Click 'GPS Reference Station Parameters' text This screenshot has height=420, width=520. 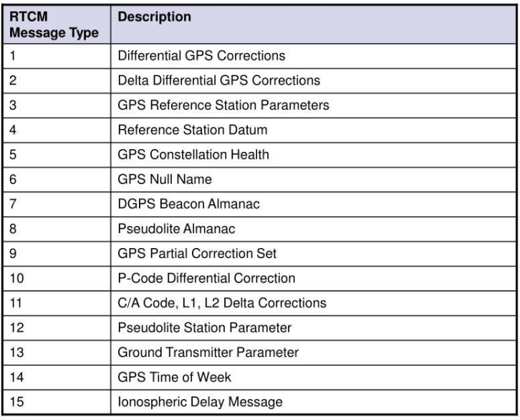tap(223, 105)
